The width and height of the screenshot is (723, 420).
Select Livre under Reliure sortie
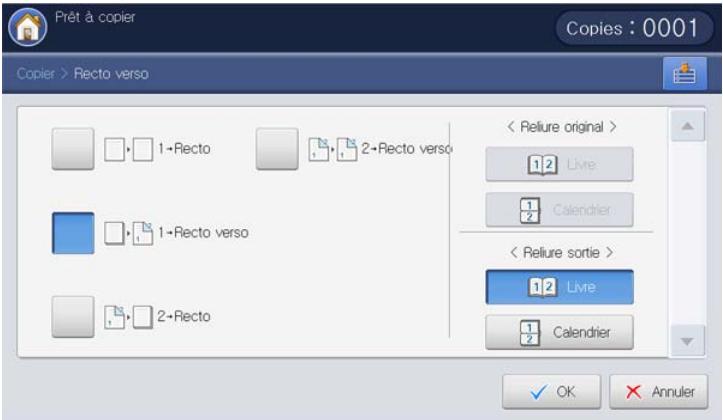pyautogui.click(x=559, y=287)
